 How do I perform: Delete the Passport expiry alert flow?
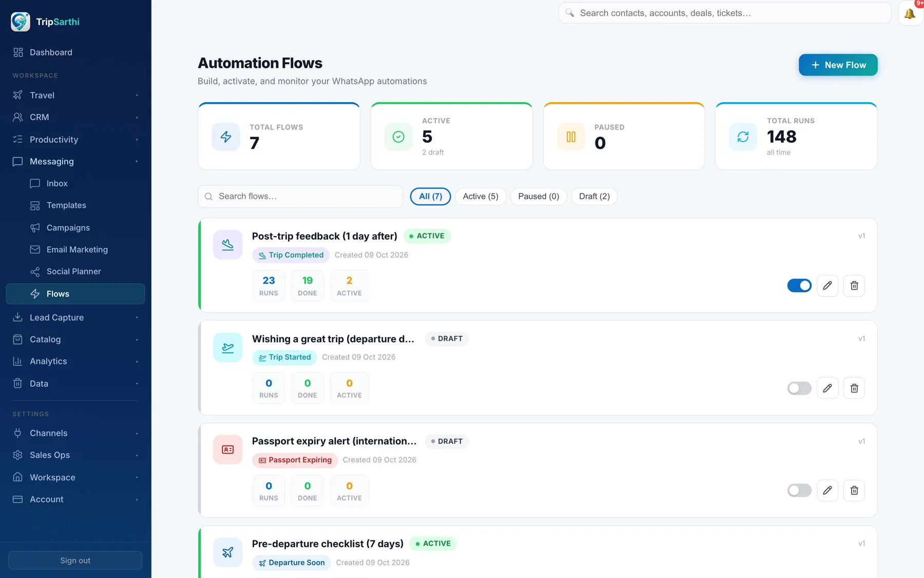tap(854, 491)
